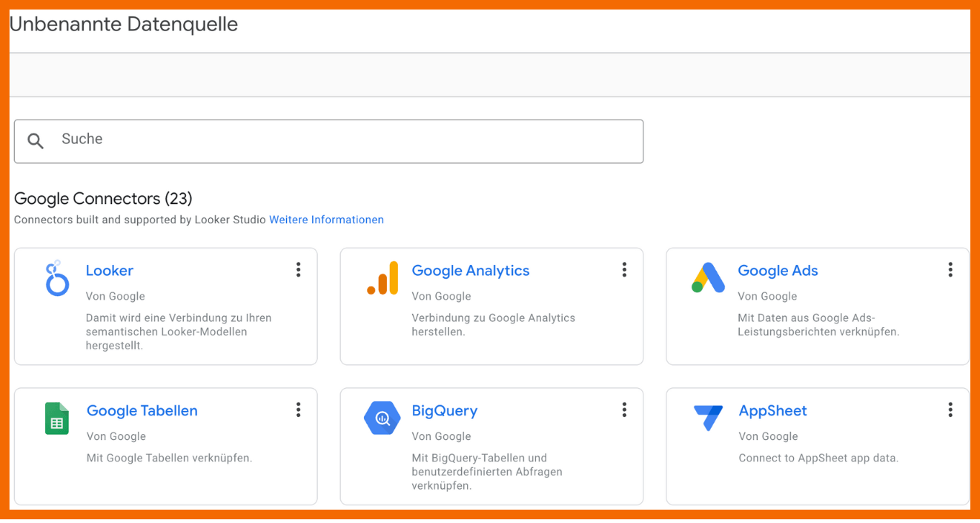Click the AppSheet logo icon

708,418
